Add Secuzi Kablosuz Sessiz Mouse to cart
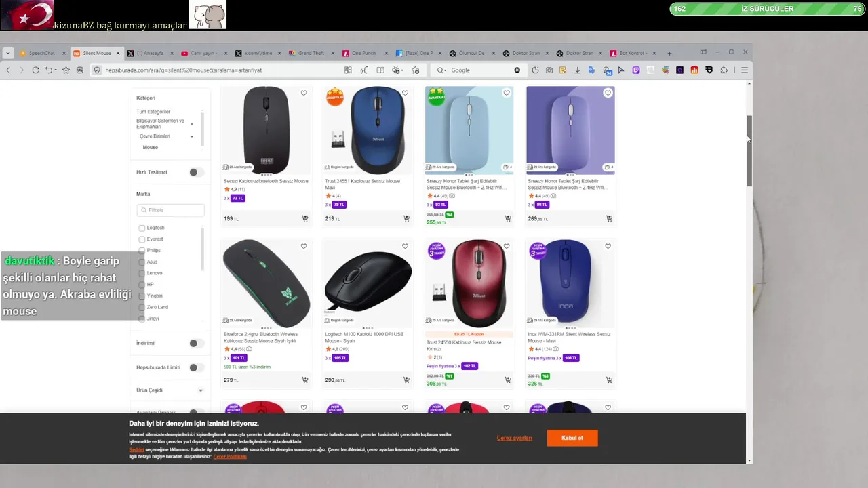Screen dimensions: 868x488 pos(305,218)
